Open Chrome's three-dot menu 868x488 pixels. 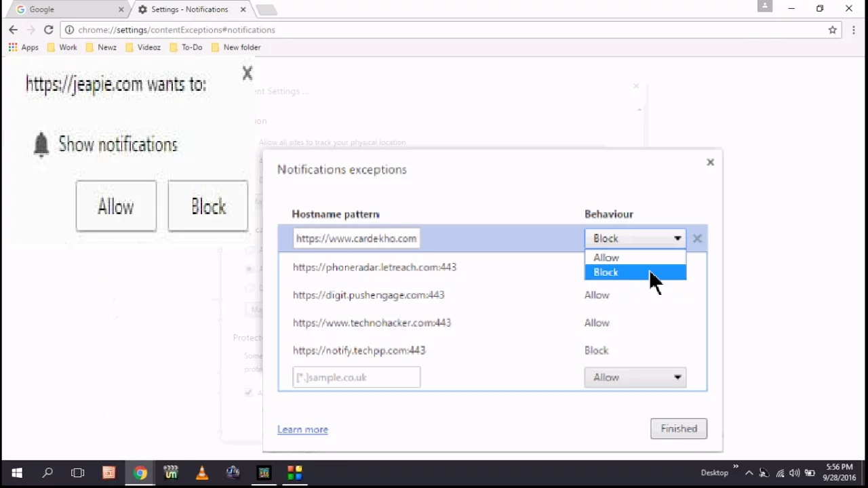pos(854,30)
